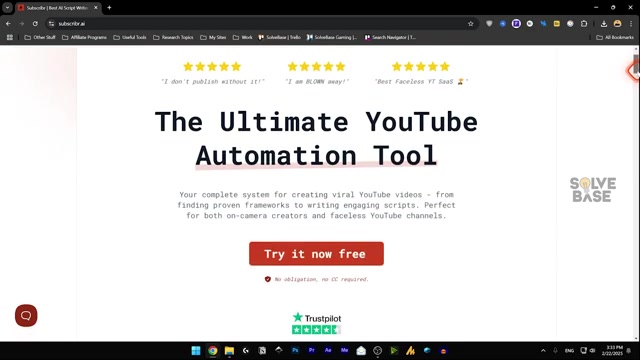Click the yellow square extension icon

click(x=557, y=24)
